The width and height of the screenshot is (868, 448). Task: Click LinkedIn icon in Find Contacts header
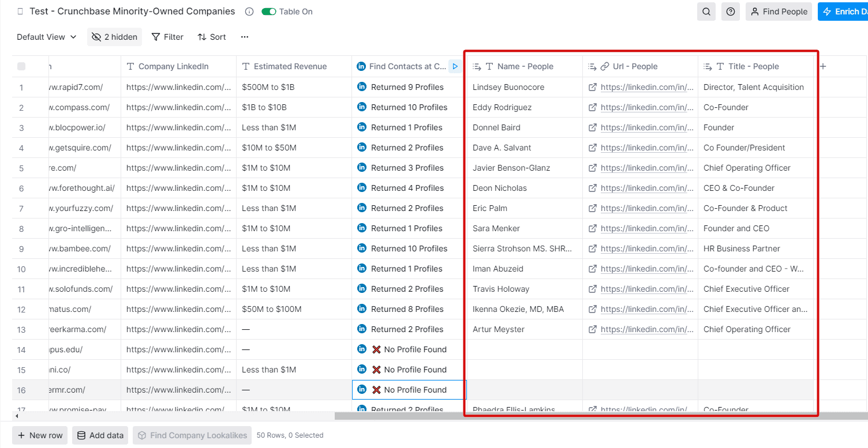(361, 66)
